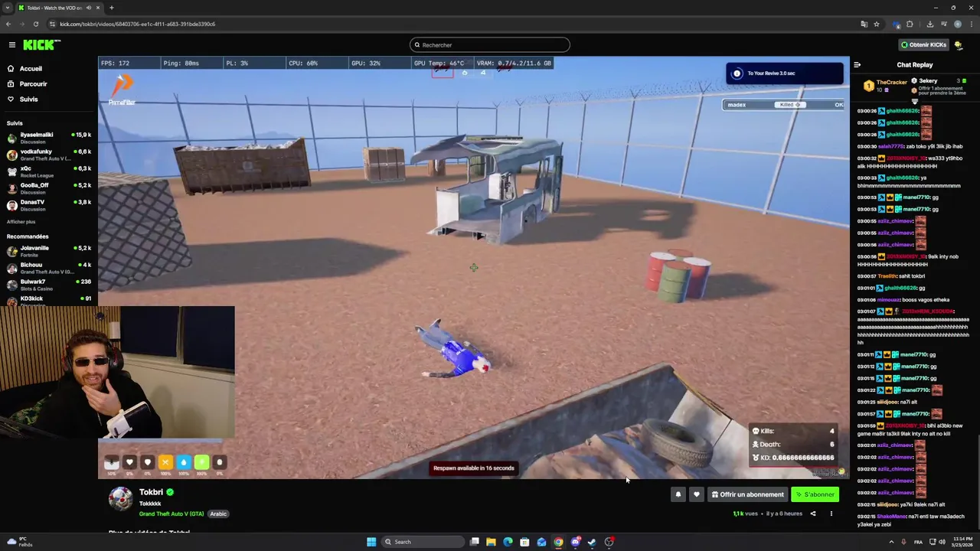
Task: Open KD3kick recommended channel
Action: pyautogui.click(x=49, y=300)
